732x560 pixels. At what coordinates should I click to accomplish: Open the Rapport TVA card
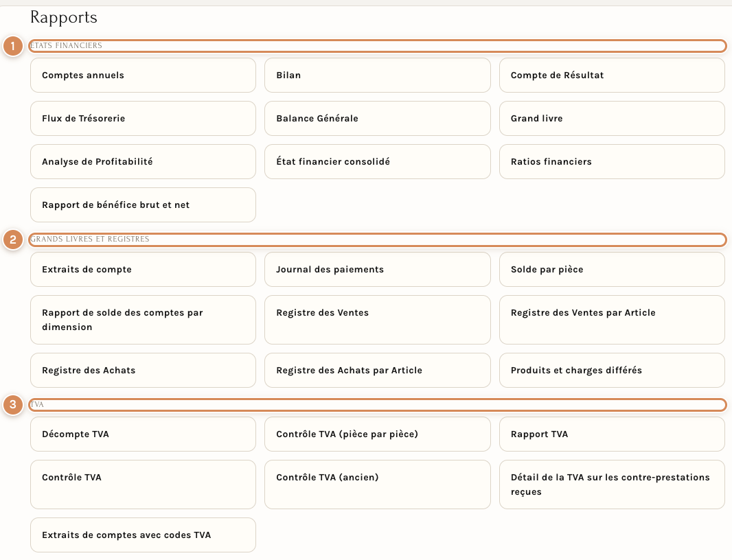(x=612, y=434)
